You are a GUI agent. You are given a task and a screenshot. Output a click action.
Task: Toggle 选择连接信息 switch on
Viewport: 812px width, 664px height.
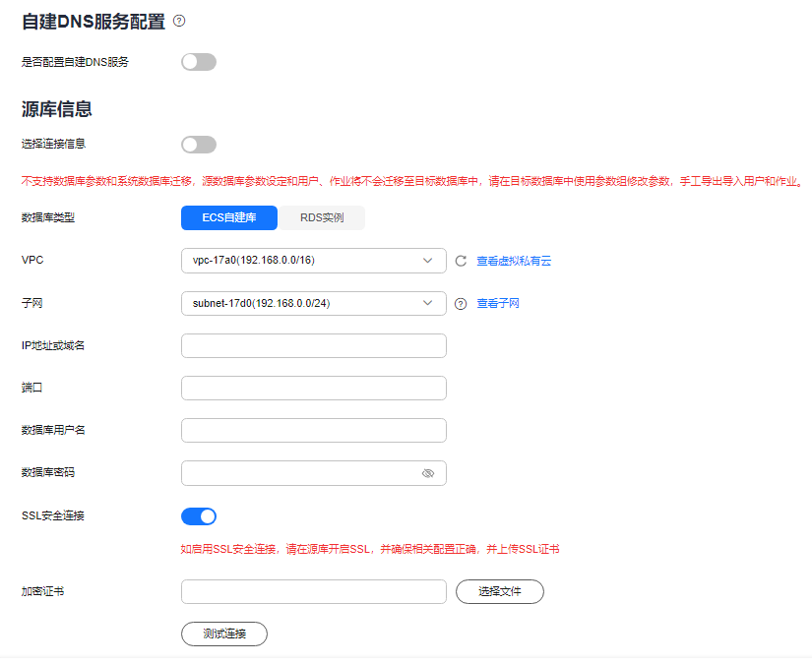coord(198,143)
